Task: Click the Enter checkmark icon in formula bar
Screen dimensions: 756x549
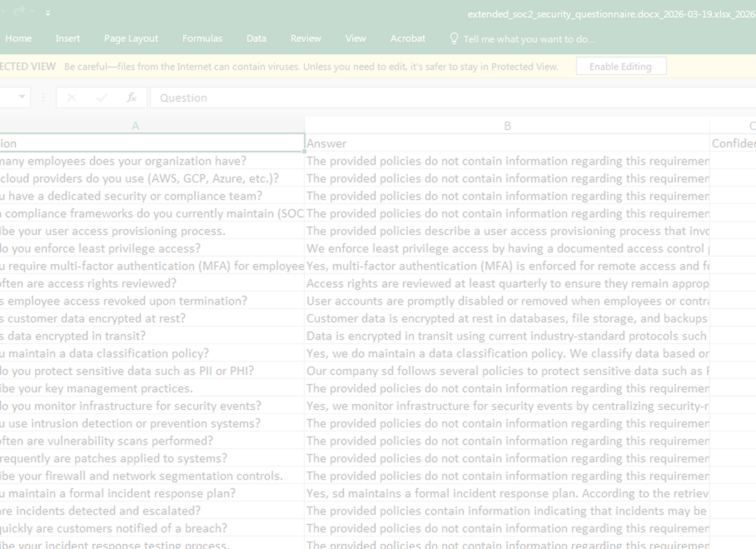Action: 101,98
